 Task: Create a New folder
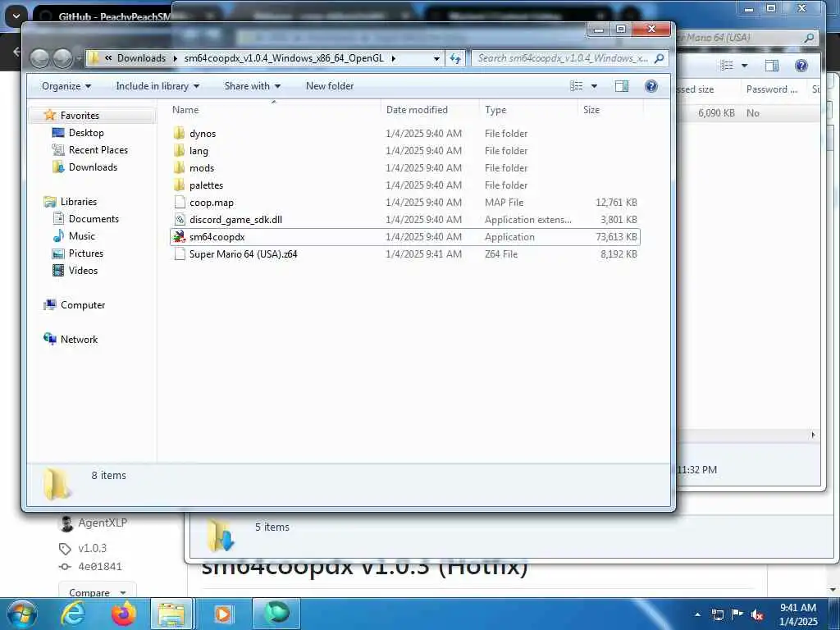click(330, 85)
